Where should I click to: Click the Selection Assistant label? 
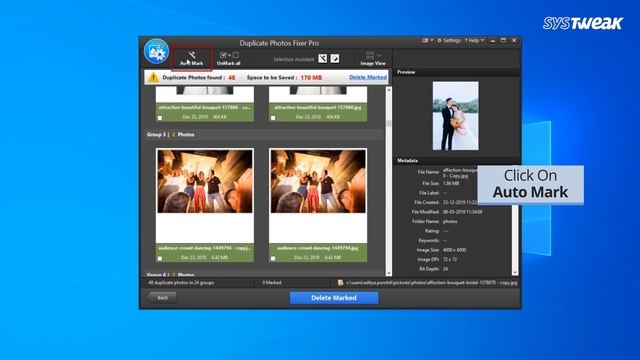tap(294, 59)
